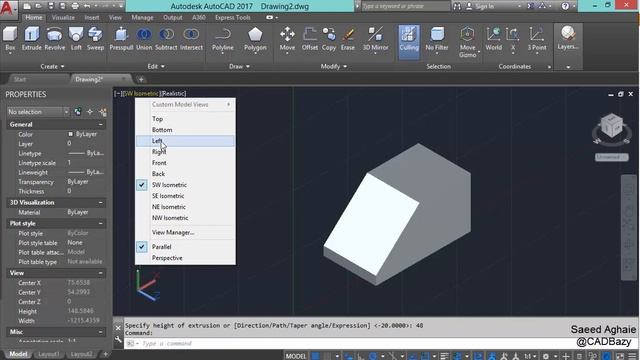
Task: Add a new drawing tab with plus
Action: point(141,79)
